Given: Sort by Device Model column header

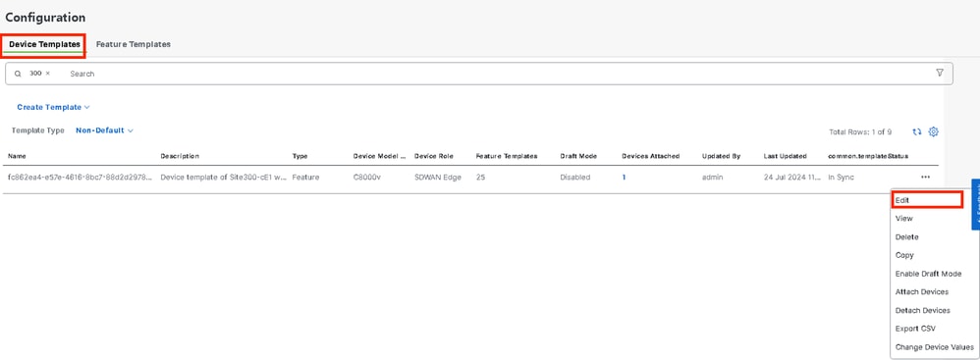Looking at the screenshot, I should 379,156.
